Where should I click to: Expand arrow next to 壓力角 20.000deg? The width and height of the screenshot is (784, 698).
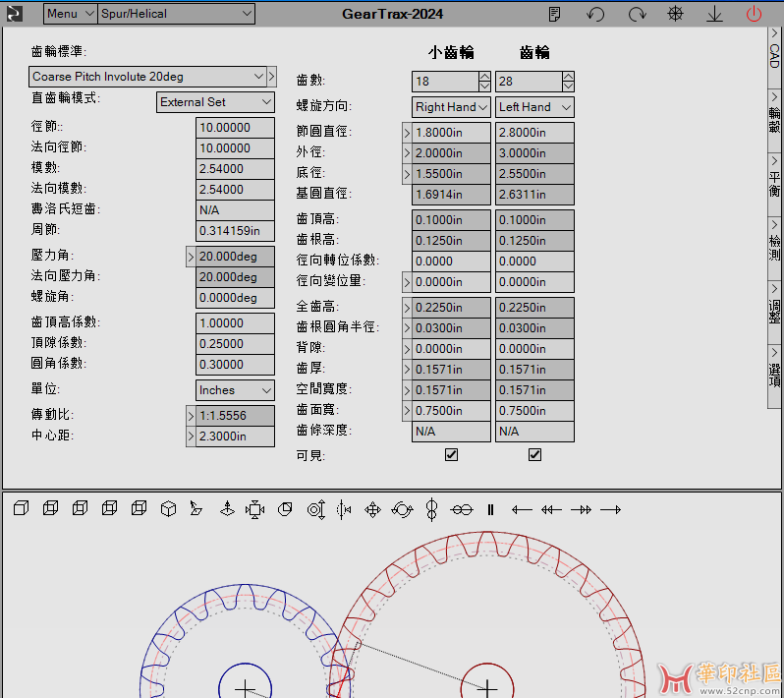coord(191,257)
